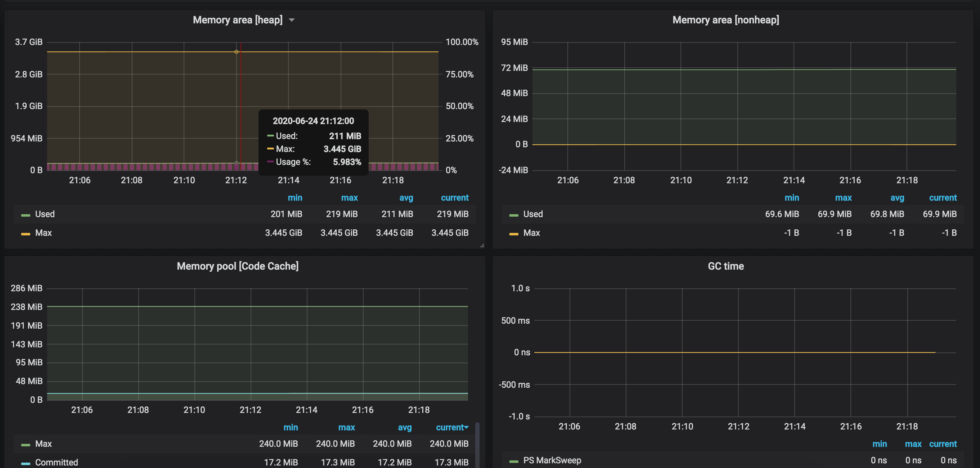Click the 286 MiB y-axis label in Code Cache chart

click(27, 288)
